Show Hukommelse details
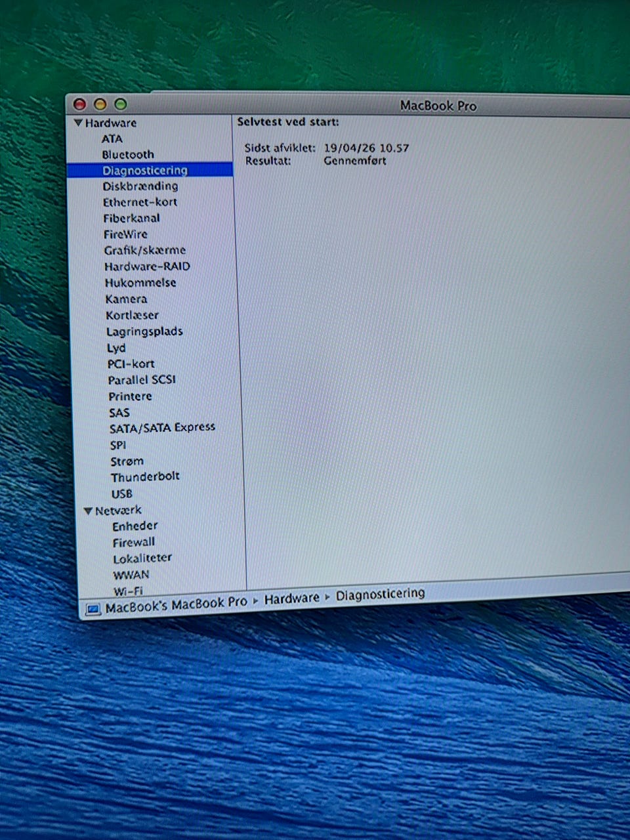This screenshot has width=630, height=840. tap(140, 283)
